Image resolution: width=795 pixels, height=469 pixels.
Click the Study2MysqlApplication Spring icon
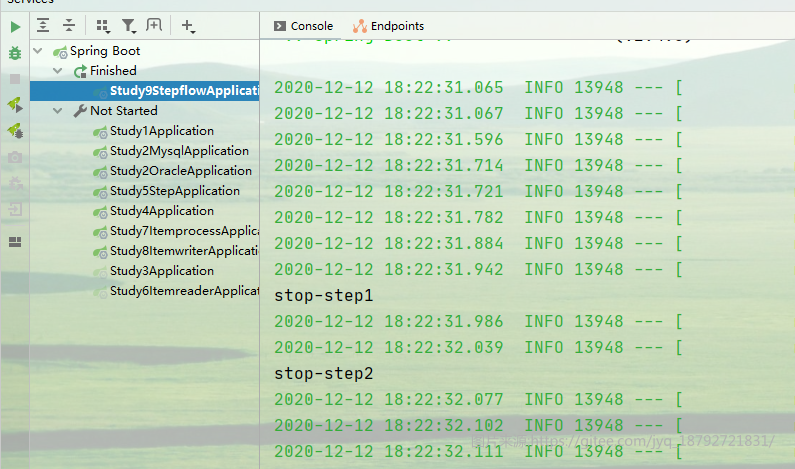click(100, 152)
